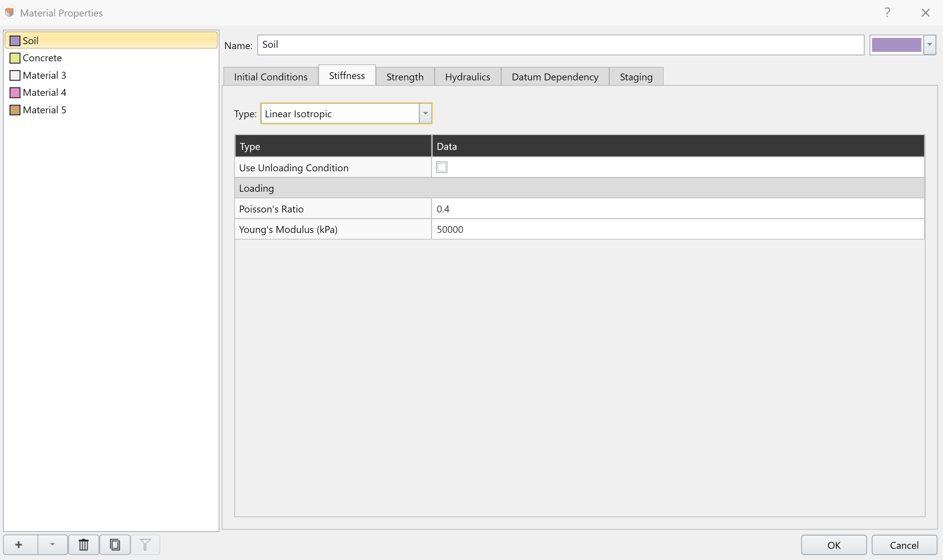The image size is (943, 560).
Task: Click the copy material icon
Action: point(115,545)
